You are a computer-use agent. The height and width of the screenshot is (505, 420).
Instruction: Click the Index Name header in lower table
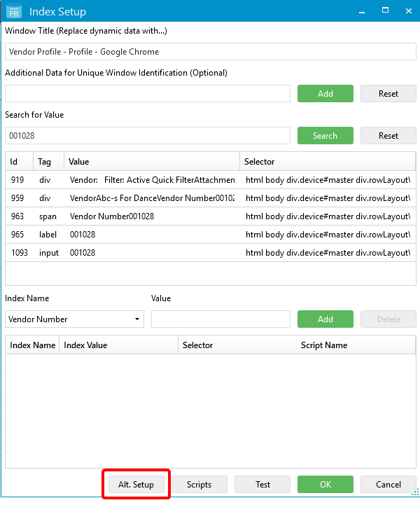pyautogui.click(x=32, y=345)
